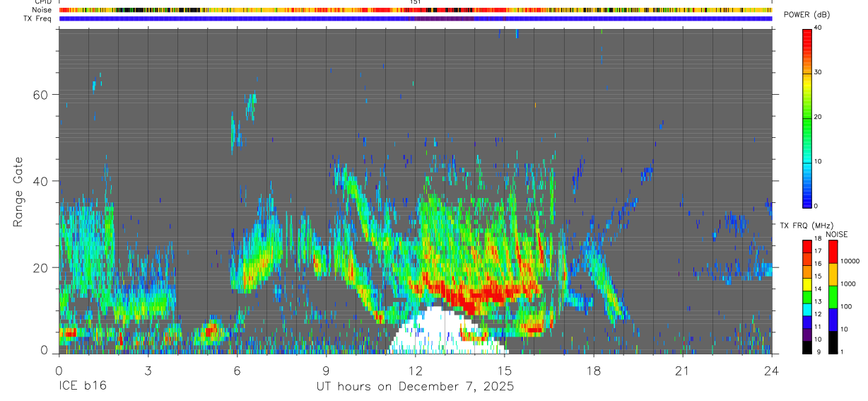
Task: Click the multicolored Noise strip above the plot
Action: 415,10
